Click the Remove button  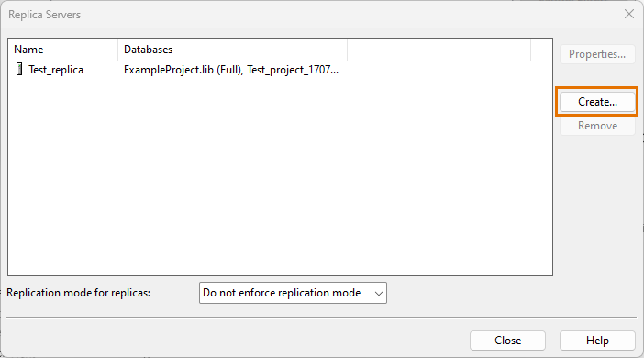(597, 126)
